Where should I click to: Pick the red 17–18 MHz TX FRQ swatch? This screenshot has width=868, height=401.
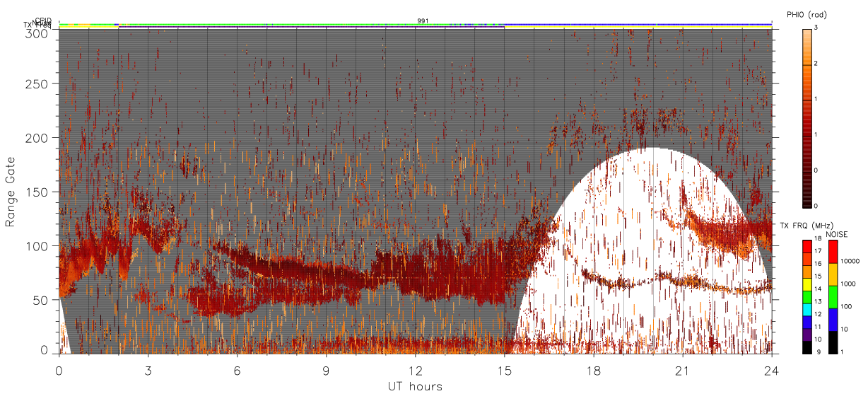pos(807,245)
